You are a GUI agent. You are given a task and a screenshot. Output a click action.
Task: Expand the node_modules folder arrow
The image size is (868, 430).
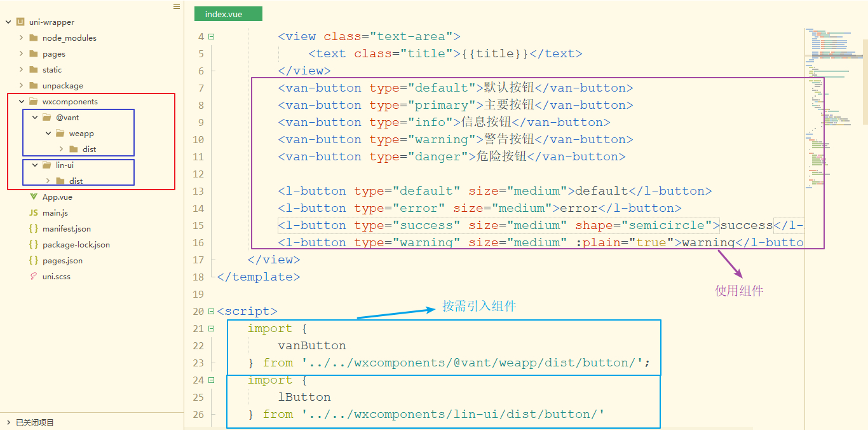pos(21,38)
